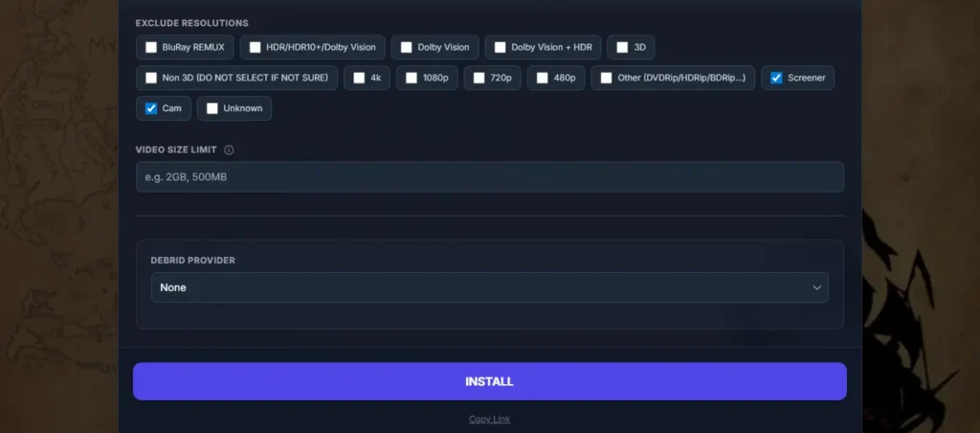
Task: Uncheck the Cam checkbox
Action: click(151, 108)
